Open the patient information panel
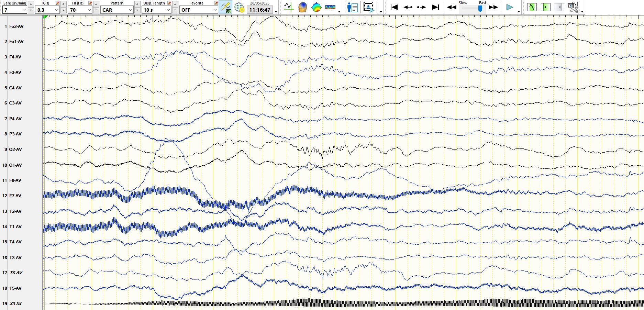The width and height of the screenshot is (644, 310). click(352, 7)
